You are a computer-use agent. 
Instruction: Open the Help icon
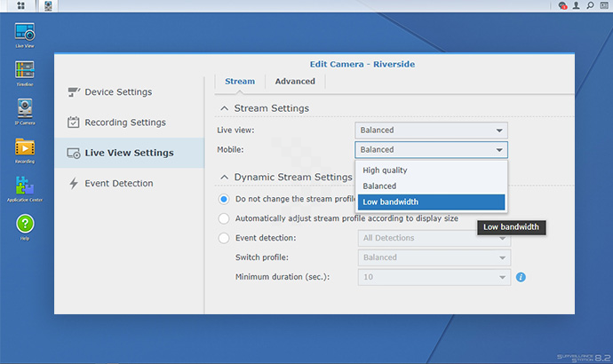[x=25, y=226]
